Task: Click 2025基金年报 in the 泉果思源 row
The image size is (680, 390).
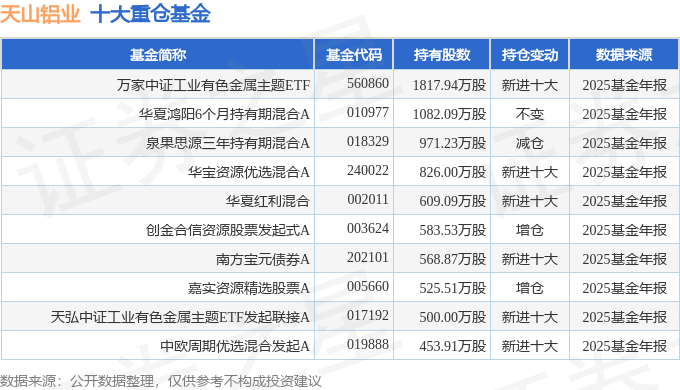Action: tap(624, 143)
